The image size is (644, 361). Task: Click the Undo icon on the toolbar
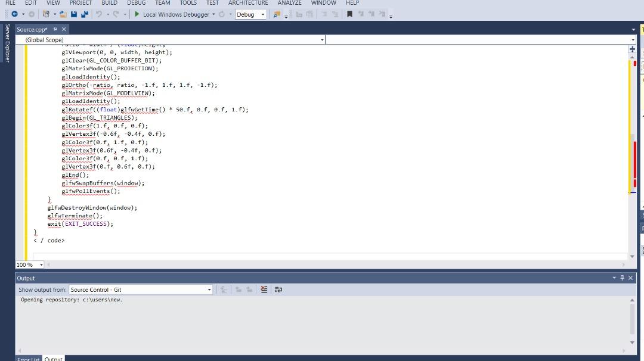pos(98,14)
